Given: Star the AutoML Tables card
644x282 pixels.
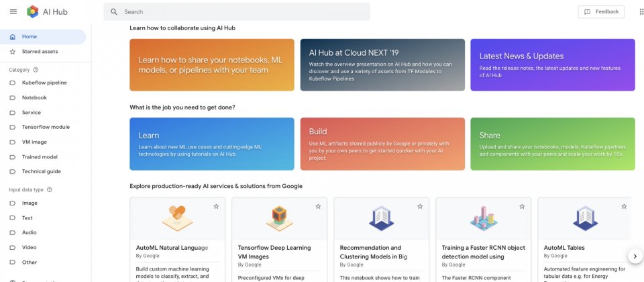Looking at the screenshot, I should [x=624, y=206].
